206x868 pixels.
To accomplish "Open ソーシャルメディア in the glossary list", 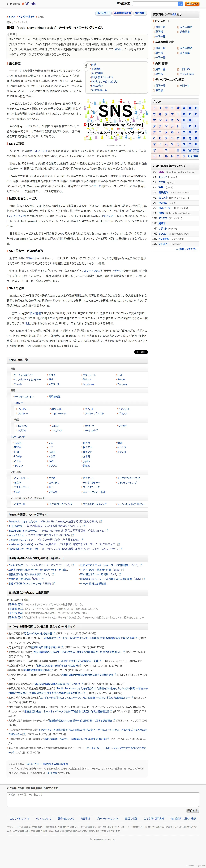I will coord(23,375).
